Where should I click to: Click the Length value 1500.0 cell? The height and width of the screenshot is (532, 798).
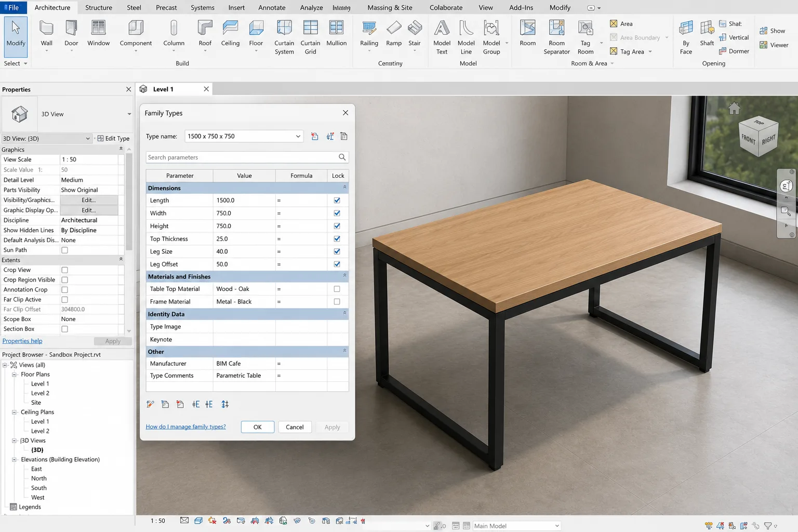pos(244,200)
